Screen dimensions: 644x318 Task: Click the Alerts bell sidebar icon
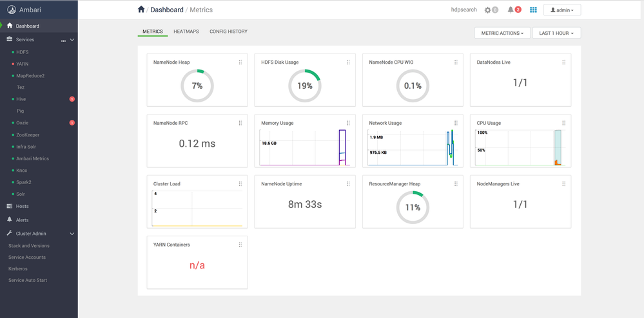(x=10, y=220)
